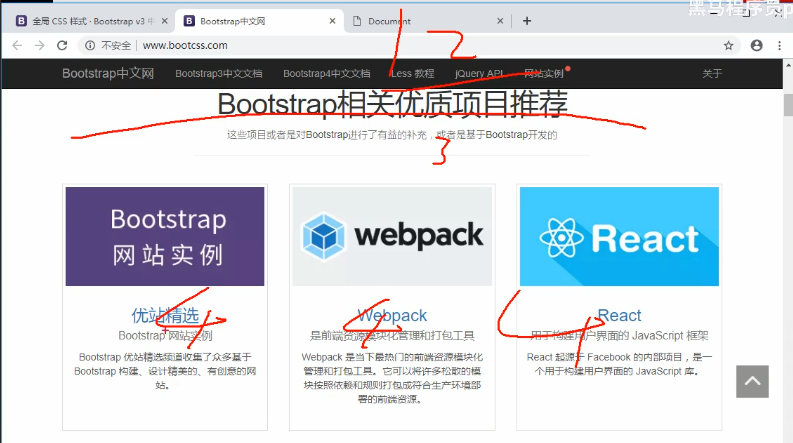Image resolution: width=793 pixels, height=443 pixels.
Task: Click the Bootstrap相关优质项目推荐 heading
Action: tap(392, 104)
